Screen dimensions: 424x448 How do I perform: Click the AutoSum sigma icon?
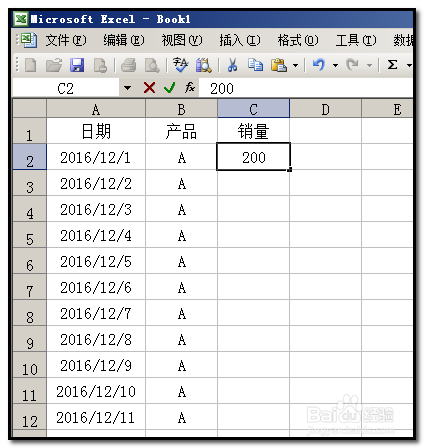[x=392, y=65]
